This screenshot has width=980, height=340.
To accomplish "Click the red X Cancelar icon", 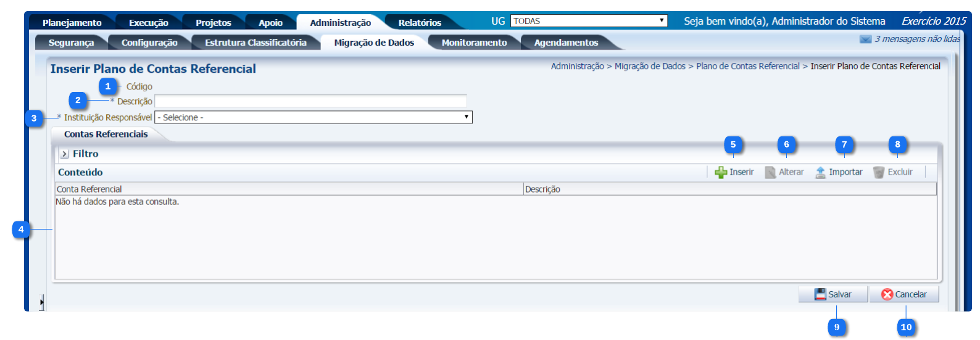I will [887, 294].
